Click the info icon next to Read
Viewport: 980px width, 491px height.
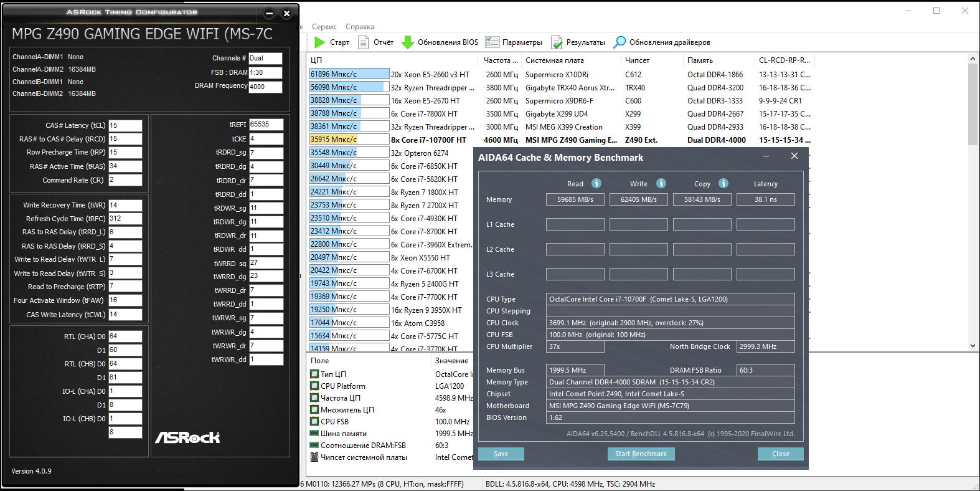point(596,183)
